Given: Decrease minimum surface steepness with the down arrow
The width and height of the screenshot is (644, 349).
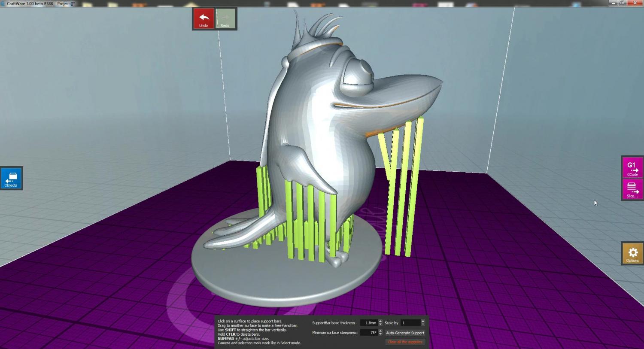Looking at the screenshot, I should click(380, 334).
